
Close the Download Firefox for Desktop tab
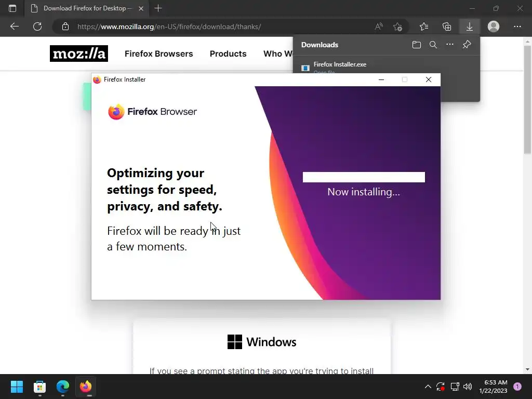[x=141, y=8]
